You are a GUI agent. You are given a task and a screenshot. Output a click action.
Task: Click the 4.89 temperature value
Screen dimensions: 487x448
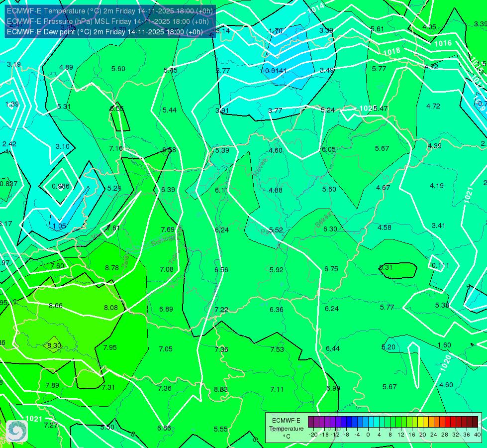[x=66, y=67]
